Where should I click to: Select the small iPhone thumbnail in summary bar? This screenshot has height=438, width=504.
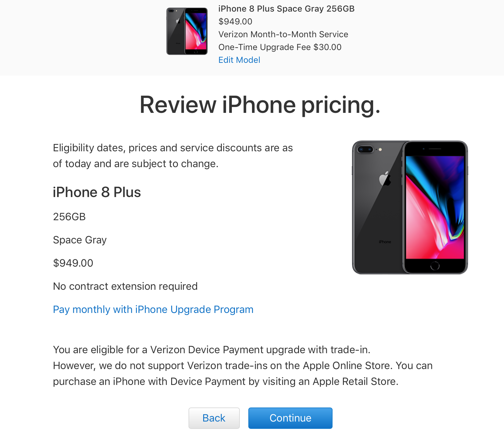click(187, 31)
